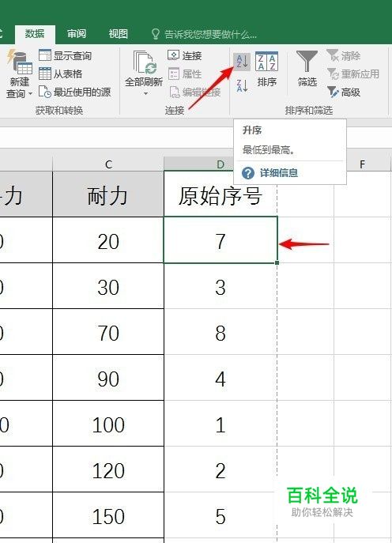Click the Refresh All (全部刷新) icon
Image resolution: width=392 pixels, height=543 pixels.
point(143,63)
